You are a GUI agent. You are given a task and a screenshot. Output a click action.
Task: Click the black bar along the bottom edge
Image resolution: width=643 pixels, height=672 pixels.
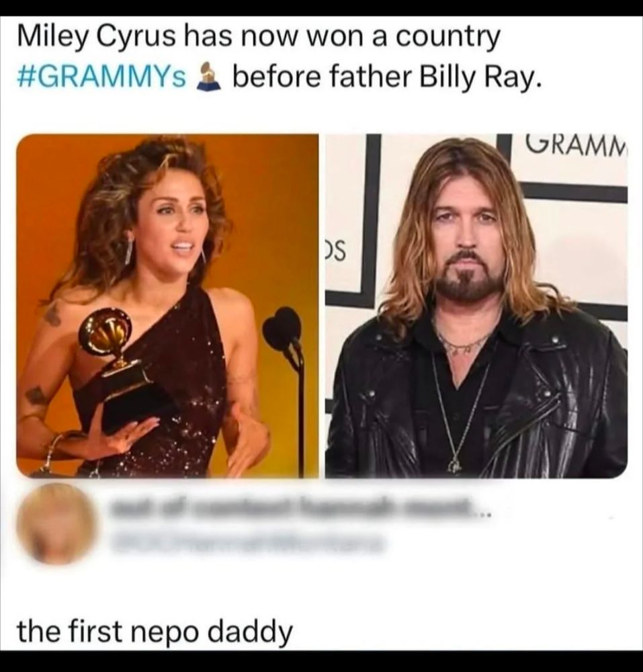pos(321,661)
